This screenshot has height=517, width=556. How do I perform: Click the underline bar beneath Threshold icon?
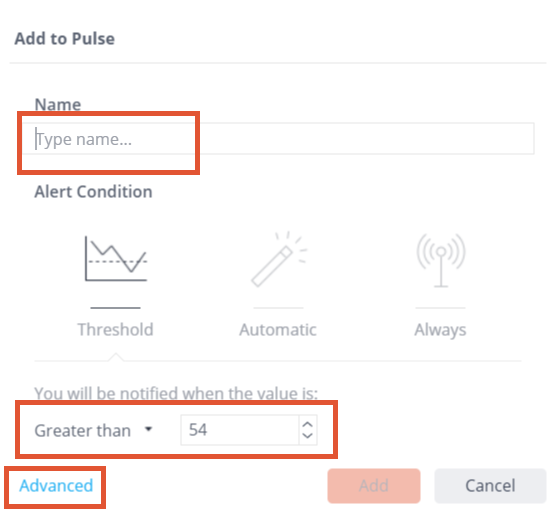click(x=116, y=308)
